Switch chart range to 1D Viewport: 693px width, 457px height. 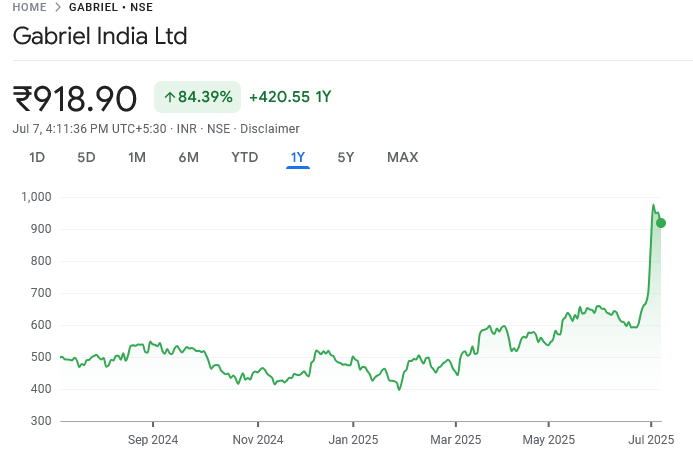pyautogui.click(x=37, y=157)
